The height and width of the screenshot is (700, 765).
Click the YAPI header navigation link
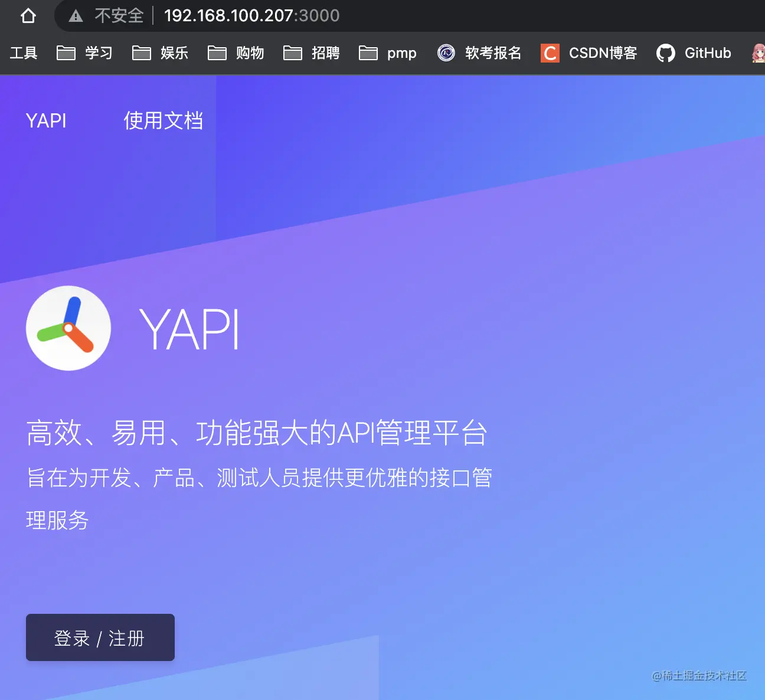click(x=46, y=120)
